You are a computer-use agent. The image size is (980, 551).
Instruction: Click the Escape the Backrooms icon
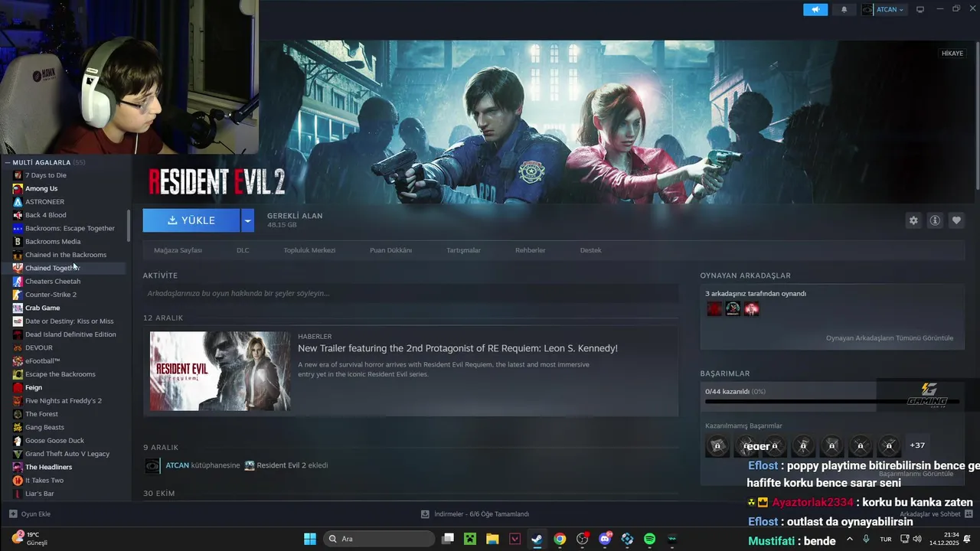[x=18, y=374]
